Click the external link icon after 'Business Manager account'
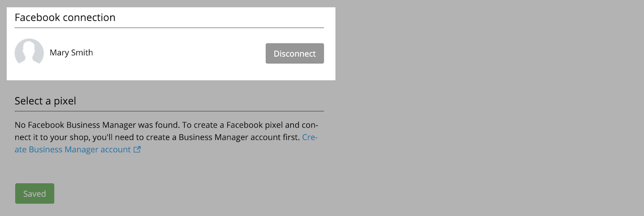Screen dimensions: 644x216 pos(137,150)
